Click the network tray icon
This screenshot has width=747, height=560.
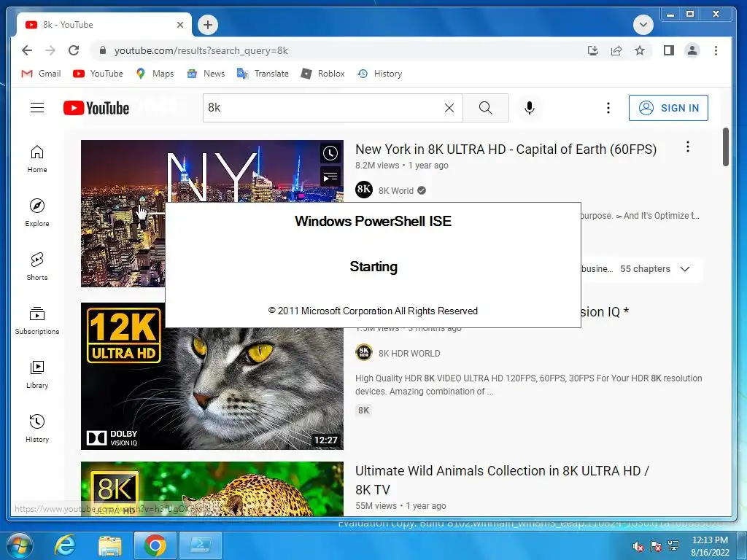click(x=673, y=545)
